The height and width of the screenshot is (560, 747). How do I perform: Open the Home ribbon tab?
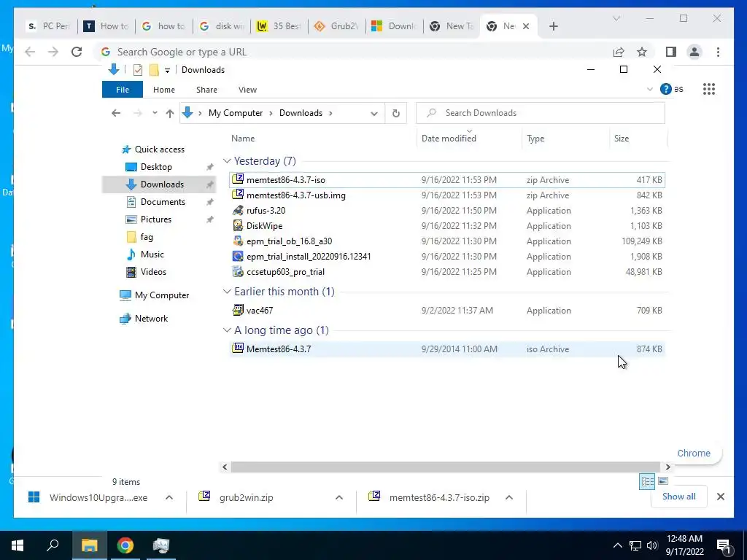164,90
